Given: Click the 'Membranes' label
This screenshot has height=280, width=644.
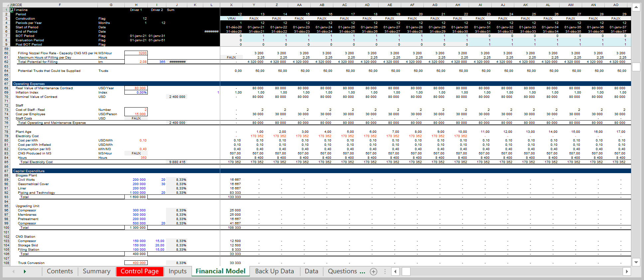Looking at the screenshot, I should 27,215.
